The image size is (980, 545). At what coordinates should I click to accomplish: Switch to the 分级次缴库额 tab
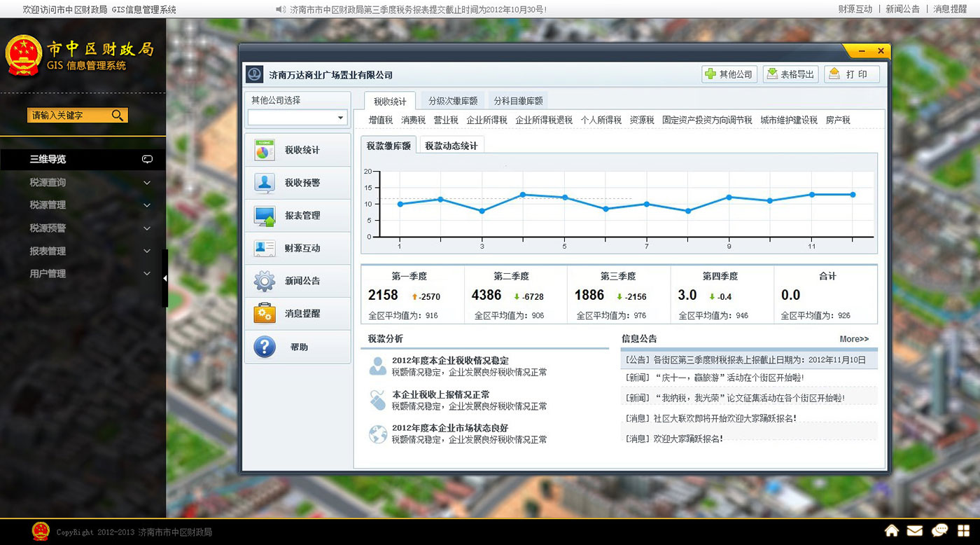point(453,101)
